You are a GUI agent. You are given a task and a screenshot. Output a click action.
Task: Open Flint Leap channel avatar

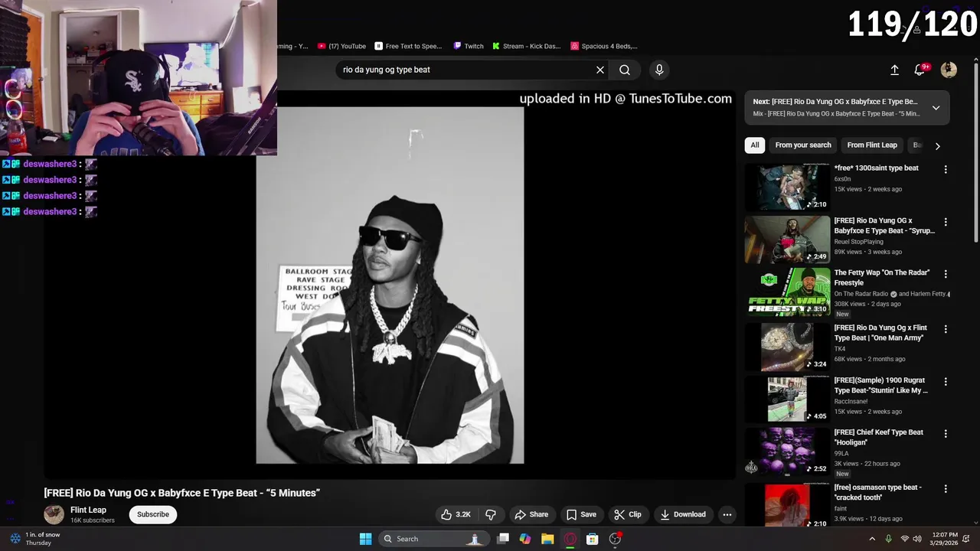point(54,514)
